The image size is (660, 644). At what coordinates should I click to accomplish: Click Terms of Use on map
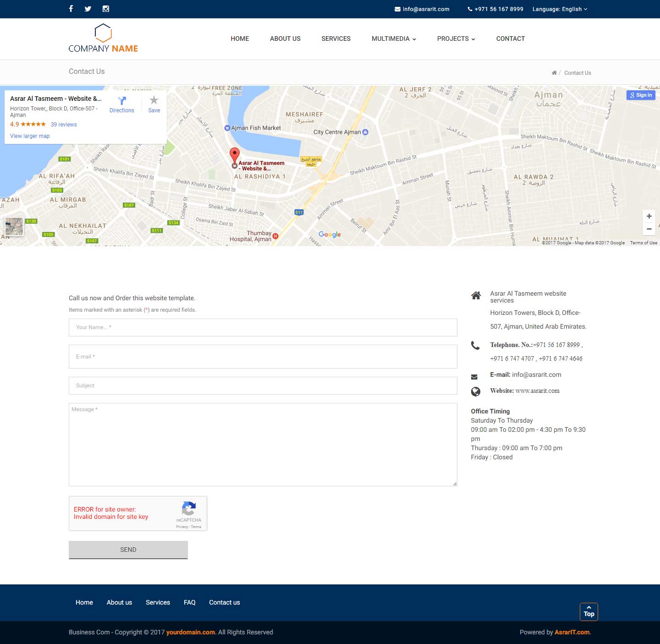click(x=643, y=243)
